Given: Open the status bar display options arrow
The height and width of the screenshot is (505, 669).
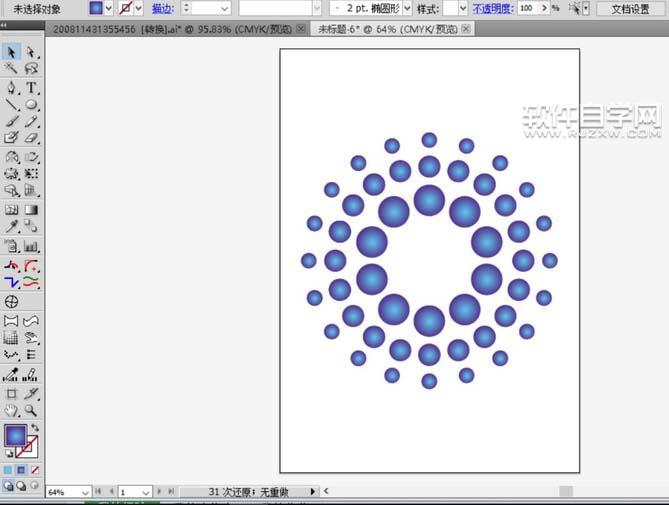Looking at the screenshot, I should pyautogui.click(x=313, y=491).
